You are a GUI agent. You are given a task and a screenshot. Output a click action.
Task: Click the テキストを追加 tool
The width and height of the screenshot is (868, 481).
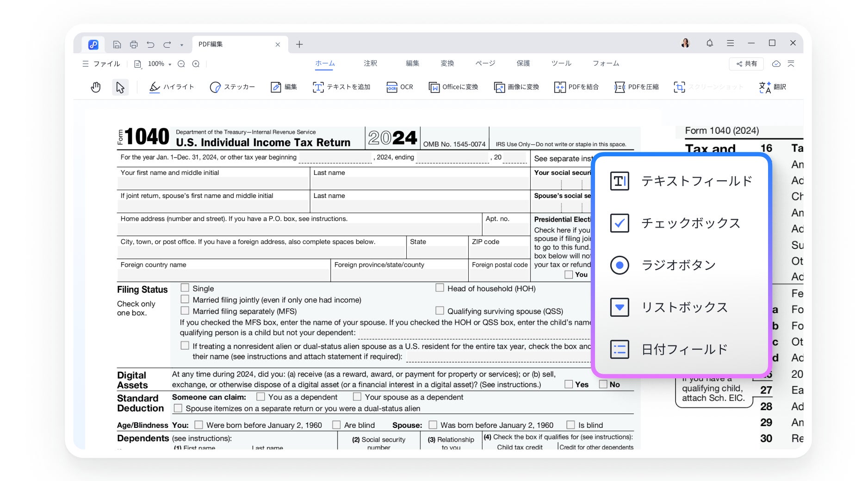click(341, 87)
